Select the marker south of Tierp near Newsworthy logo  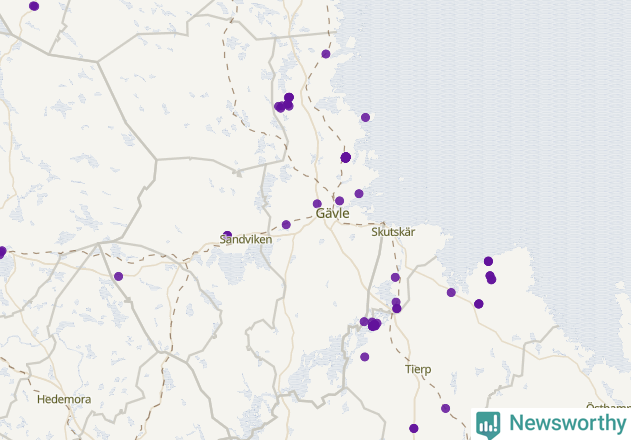tap(445, 409)
